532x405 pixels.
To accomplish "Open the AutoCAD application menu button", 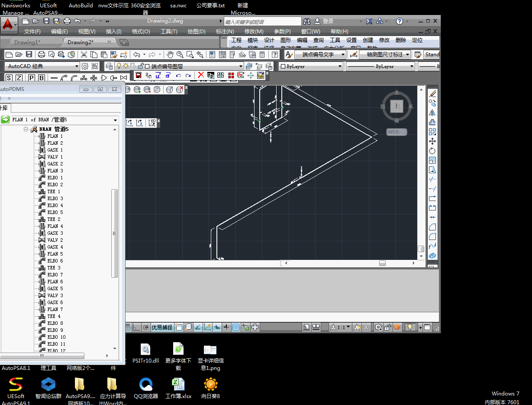I will tap(9, 25).
